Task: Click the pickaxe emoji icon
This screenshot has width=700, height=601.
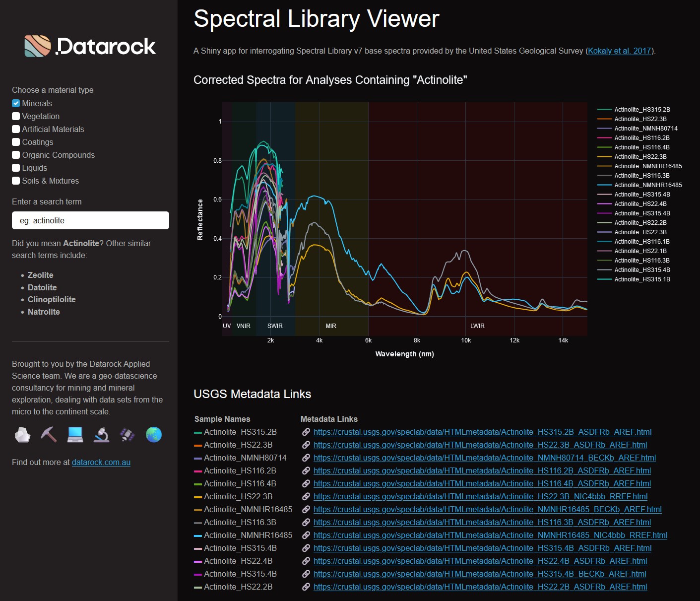Action: [x=49, y=435]
